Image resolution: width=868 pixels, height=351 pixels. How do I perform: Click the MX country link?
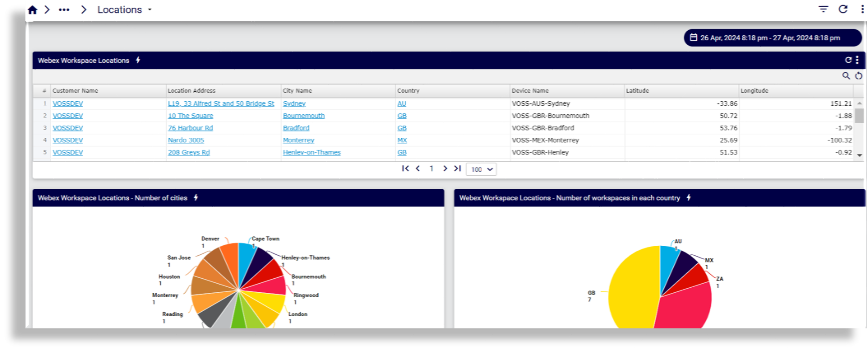[402, 140]
